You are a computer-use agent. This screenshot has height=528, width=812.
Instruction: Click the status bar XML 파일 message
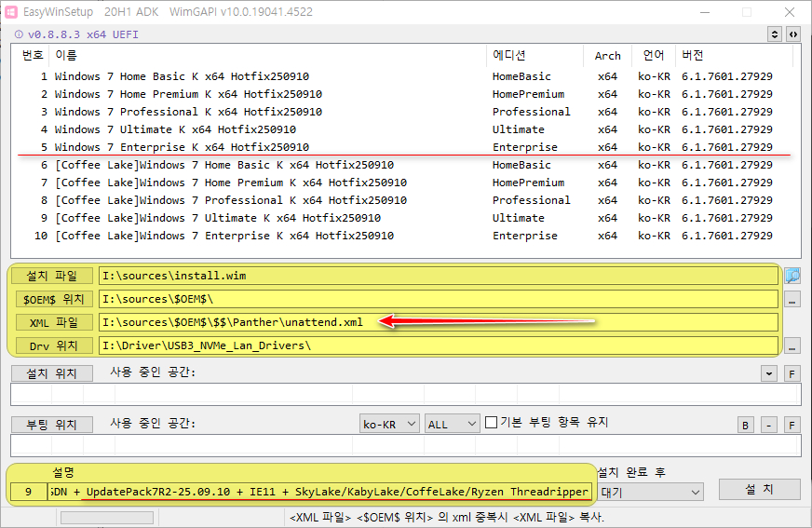click(447, 518)
